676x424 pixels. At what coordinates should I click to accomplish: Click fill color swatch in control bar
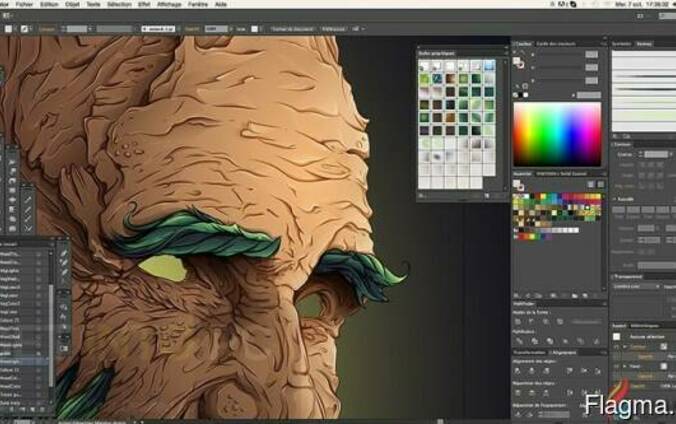point(8,29)
